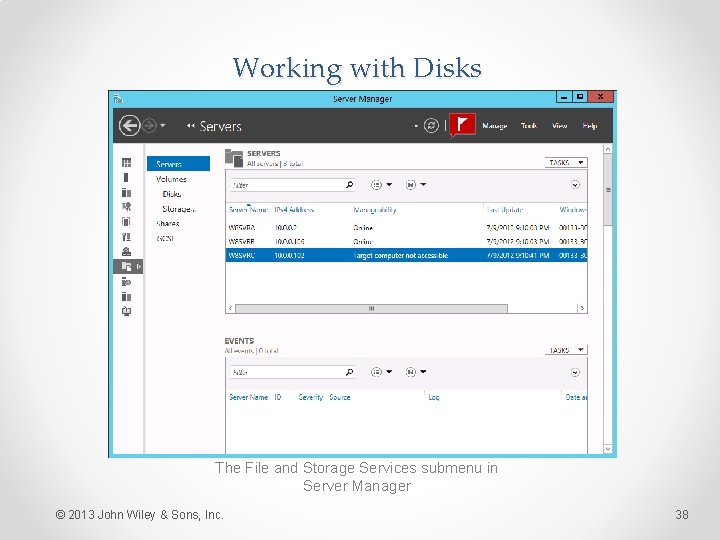Sort Events by Source column

(340, 397)
